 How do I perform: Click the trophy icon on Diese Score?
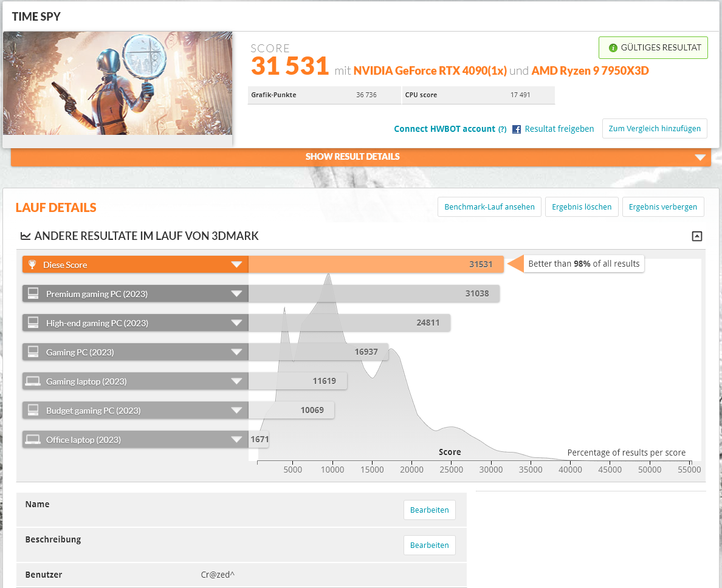(x=32, y=265)
